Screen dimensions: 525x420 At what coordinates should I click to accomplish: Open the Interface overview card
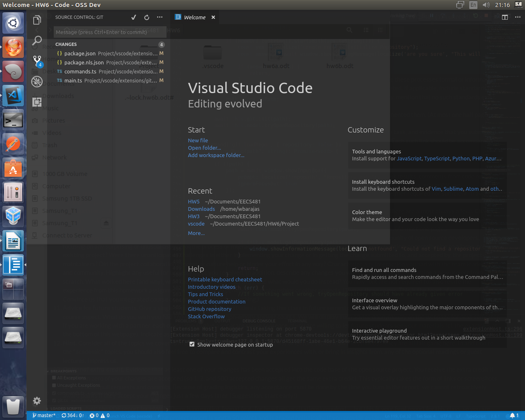[427, 304]
